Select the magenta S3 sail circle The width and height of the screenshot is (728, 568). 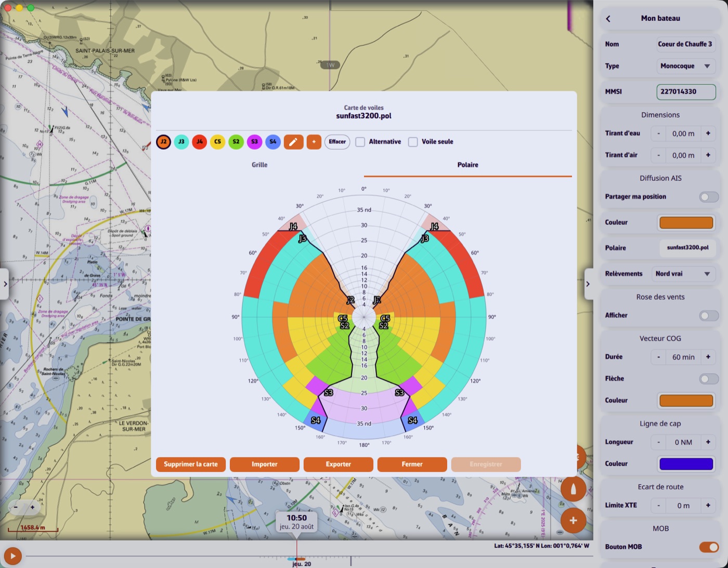pos(254,142)
